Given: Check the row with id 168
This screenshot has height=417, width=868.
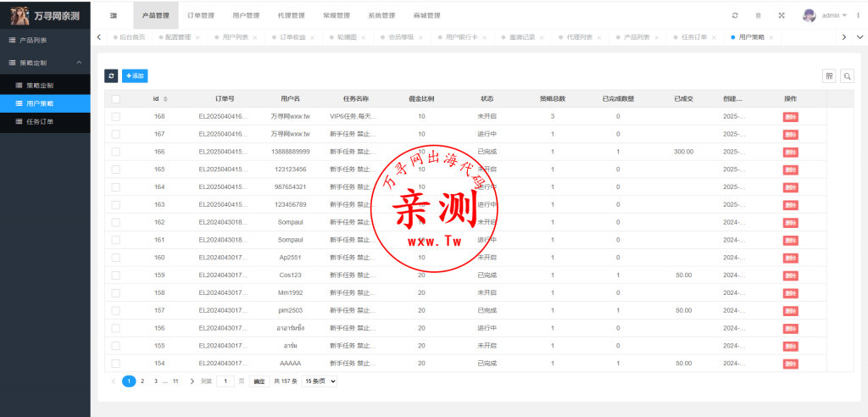Looking at the screenshot, I should point(115,116).
